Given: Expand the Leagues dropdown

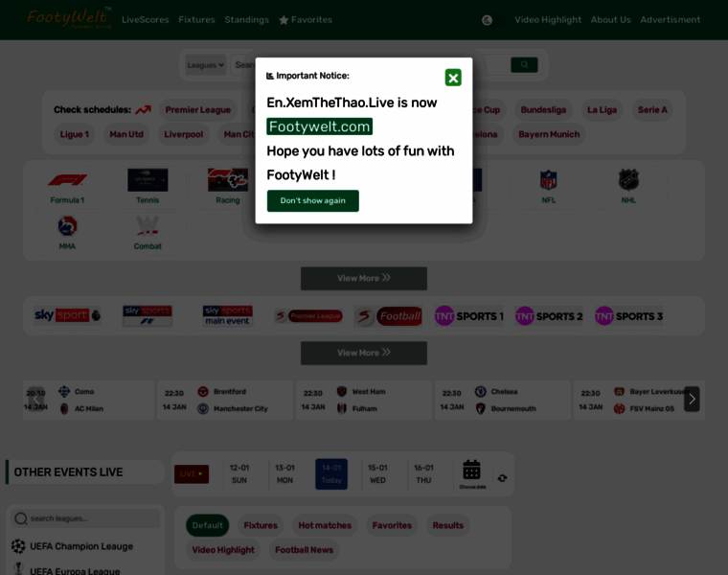Looking at the screenshot, I should pyautogui.click(x=206, y=65).
